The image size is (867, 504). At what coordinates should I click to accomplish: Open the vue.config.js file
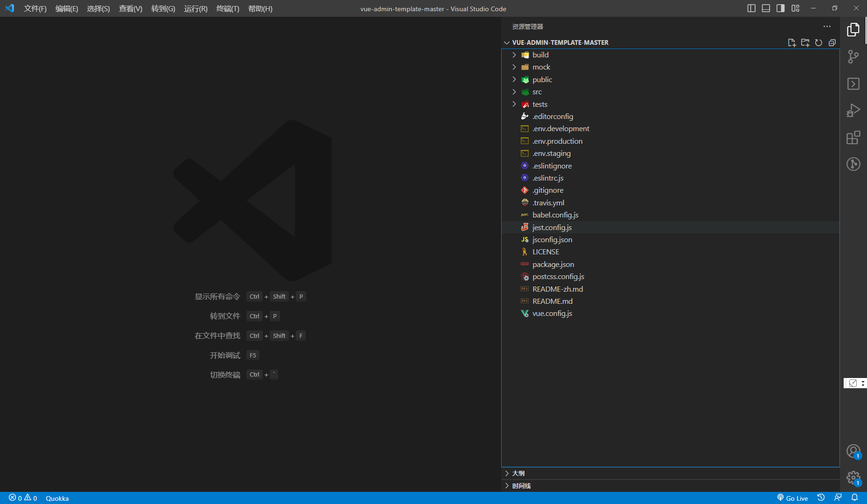(671, 314)
